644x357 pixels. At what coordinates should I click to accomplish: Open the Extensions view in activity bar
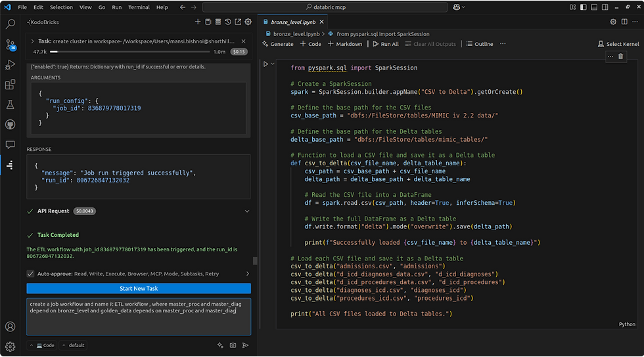[x=11, y=85]
